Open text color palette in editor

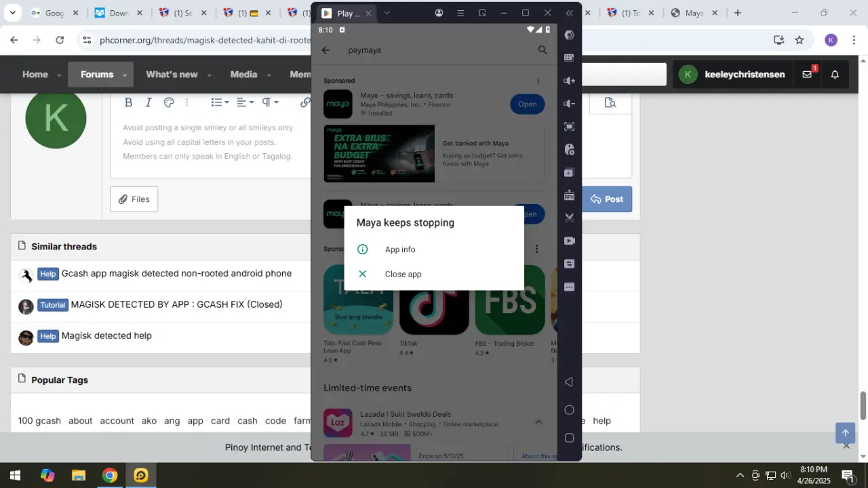click(x=169, y=102)
